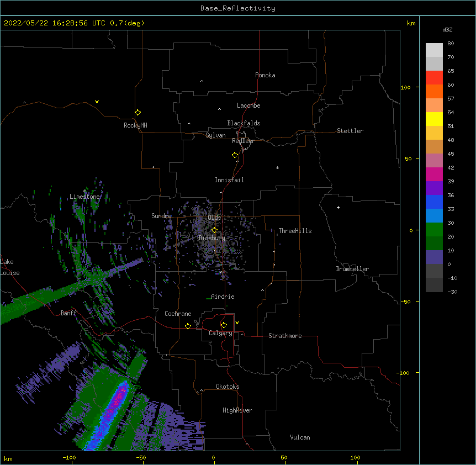Click the Ponoka city label
Screen dimensions: 476x465
point(265,75)
